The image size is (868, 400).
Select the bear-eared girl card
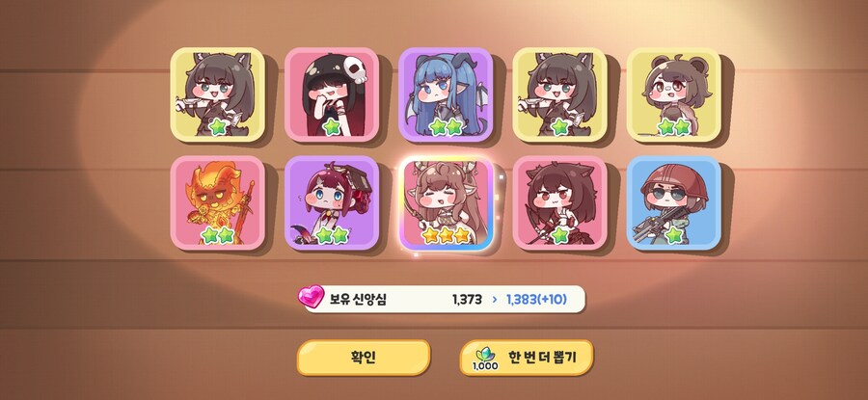(x=674, y=94)
